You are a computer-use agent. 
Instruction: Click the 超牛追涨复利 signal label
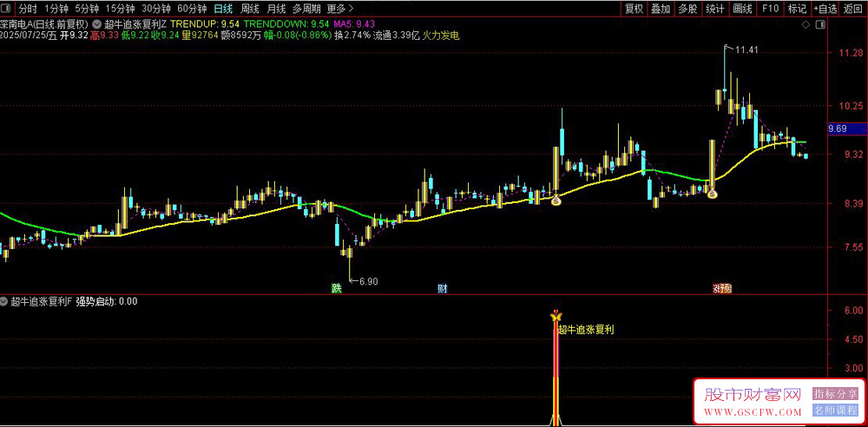[x=586, y=330]
